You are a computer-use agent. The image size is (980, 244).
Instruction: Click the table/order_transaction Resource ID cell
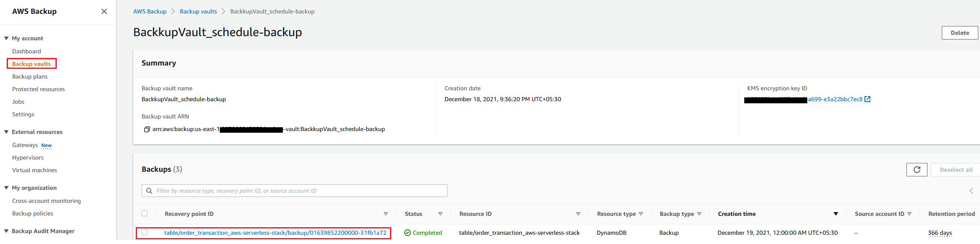(519, 233)
